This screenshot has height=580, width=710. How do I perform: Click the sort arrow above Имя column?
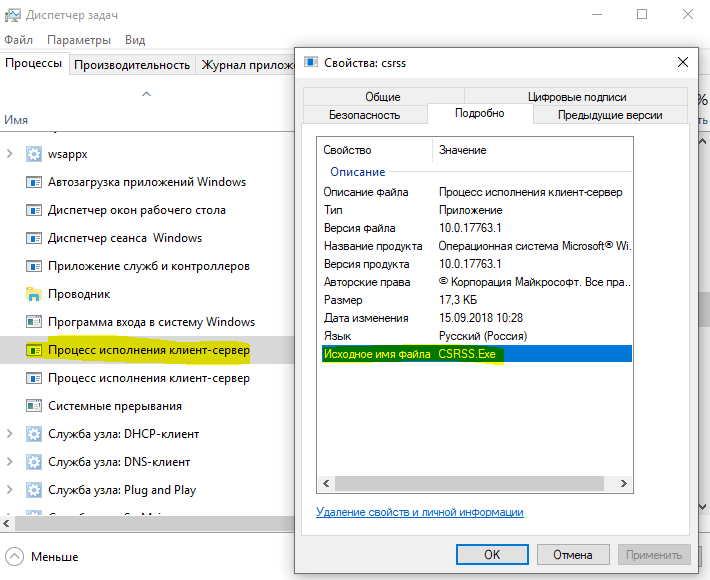146,94
